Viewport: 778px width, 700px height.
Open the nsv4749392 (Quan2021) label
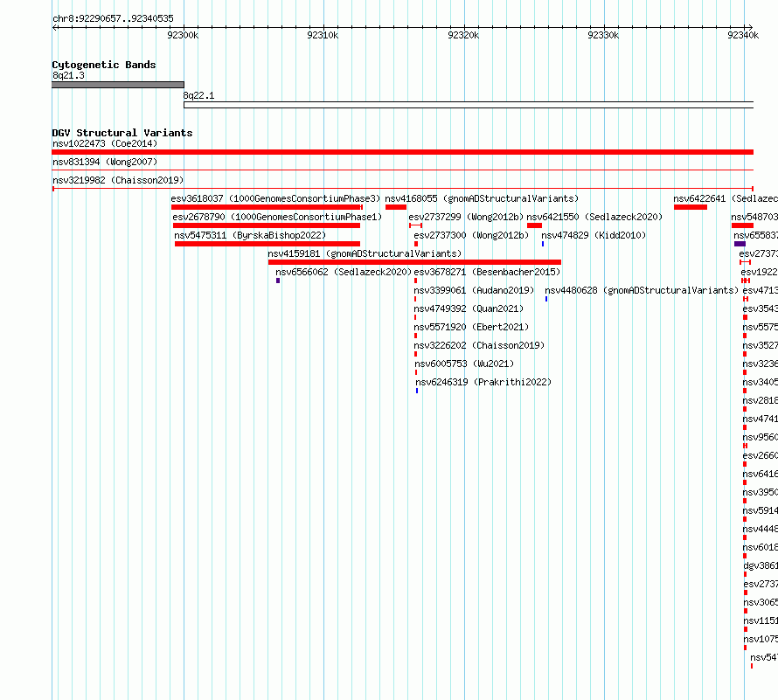click(469, 308)
